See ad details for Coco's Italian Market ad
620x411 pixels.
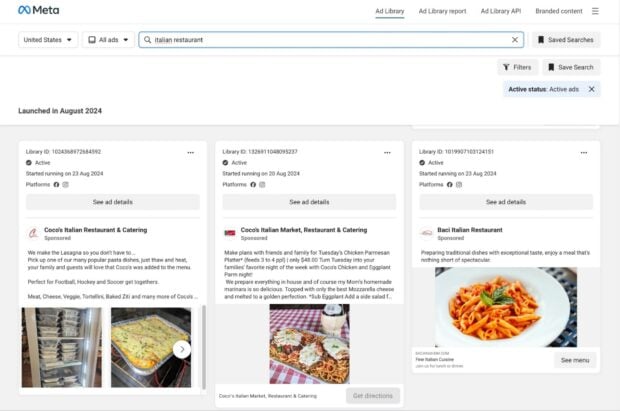tap(309, 202)
